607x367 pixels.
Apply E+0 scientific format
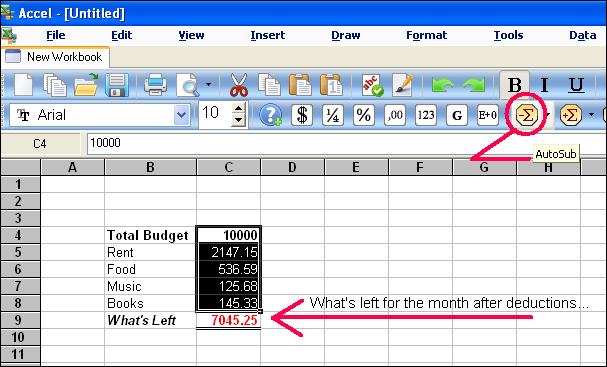488,115
